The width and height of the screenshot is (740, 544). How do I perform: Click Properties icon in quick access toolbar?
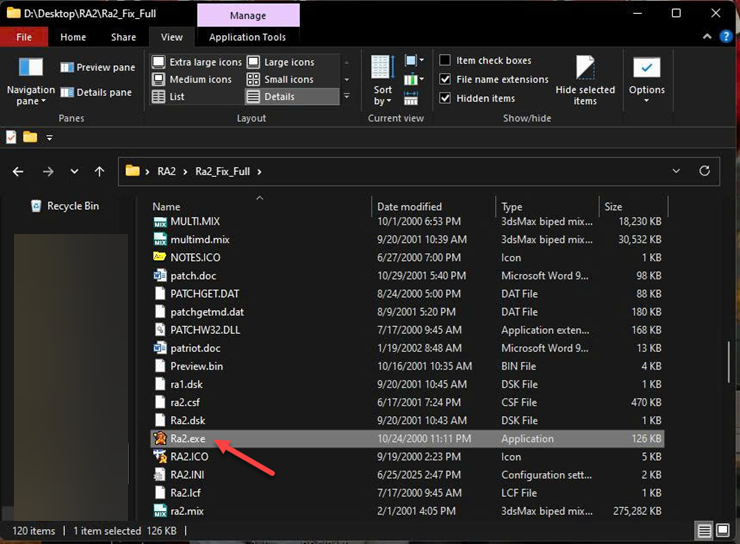coord(11,137)
